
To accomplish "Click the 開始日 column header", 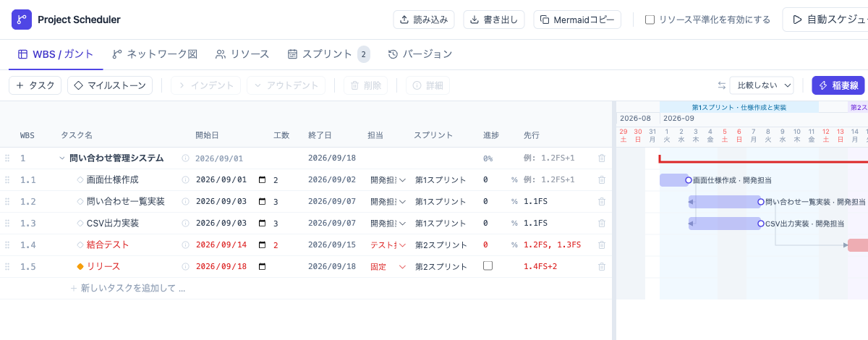I will click(x=207, y=135).
